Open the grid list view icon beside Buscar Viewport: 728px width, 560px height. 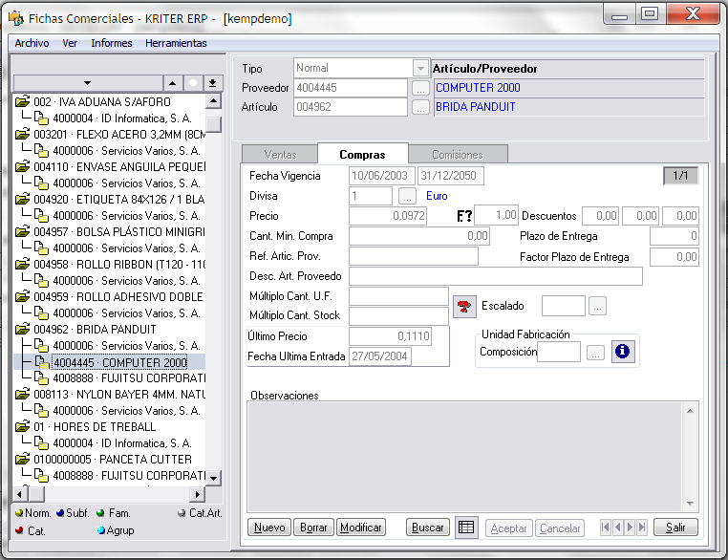[465, 528]
